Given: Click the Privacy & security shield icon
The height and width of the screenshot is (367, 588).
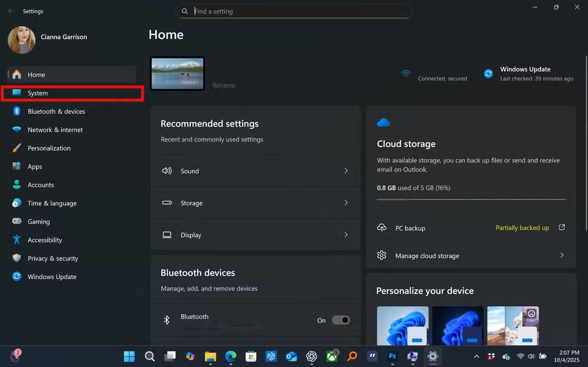Looking at the screenshot, I should click(17, 258).
